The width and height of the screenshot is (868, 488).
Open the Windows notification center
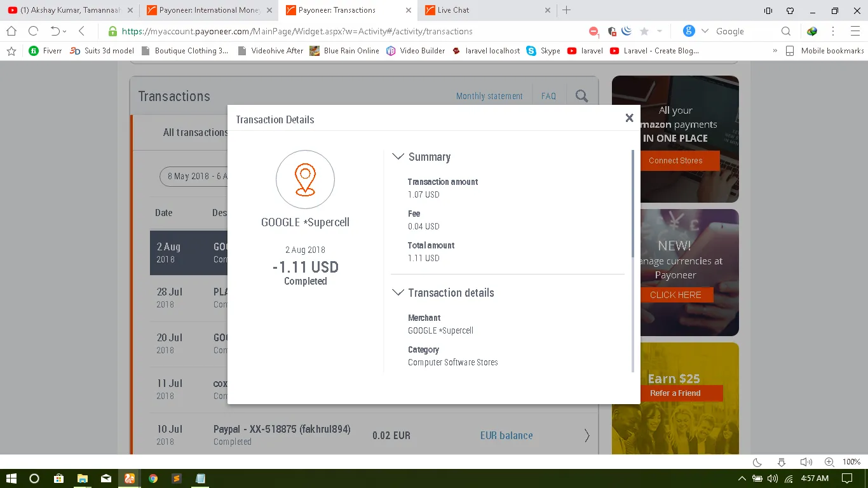click(x=846, y=478)
